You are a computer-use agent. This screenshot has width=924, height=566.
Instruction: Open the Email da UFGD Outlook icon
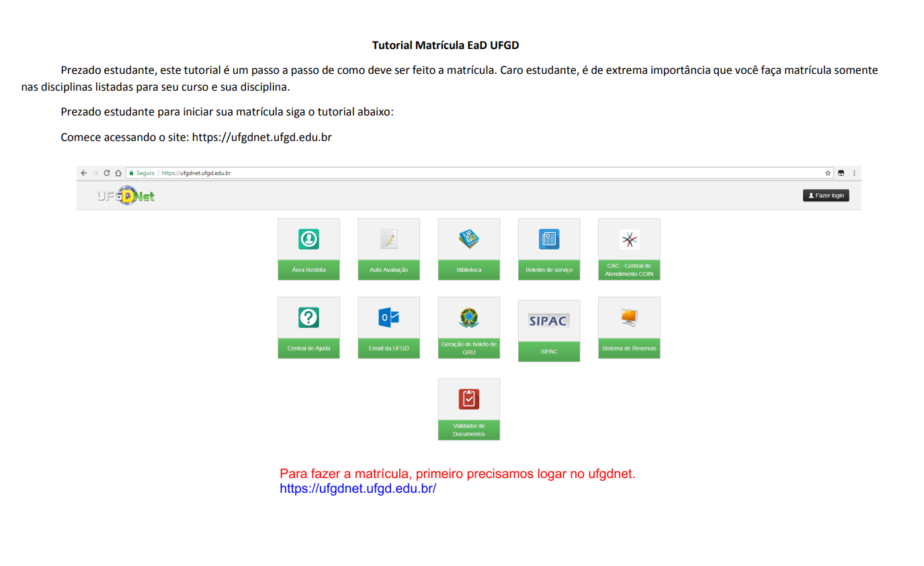(x=388, y=318)
